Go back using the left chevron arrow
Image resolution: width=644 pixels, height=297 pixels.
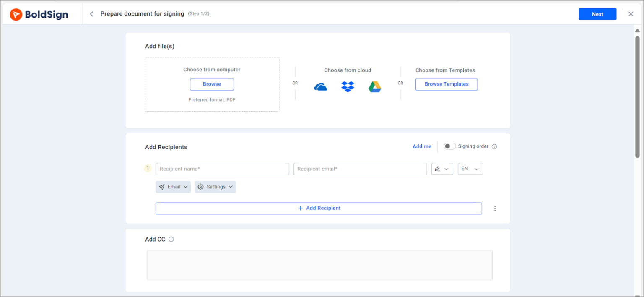pos(91,14)
